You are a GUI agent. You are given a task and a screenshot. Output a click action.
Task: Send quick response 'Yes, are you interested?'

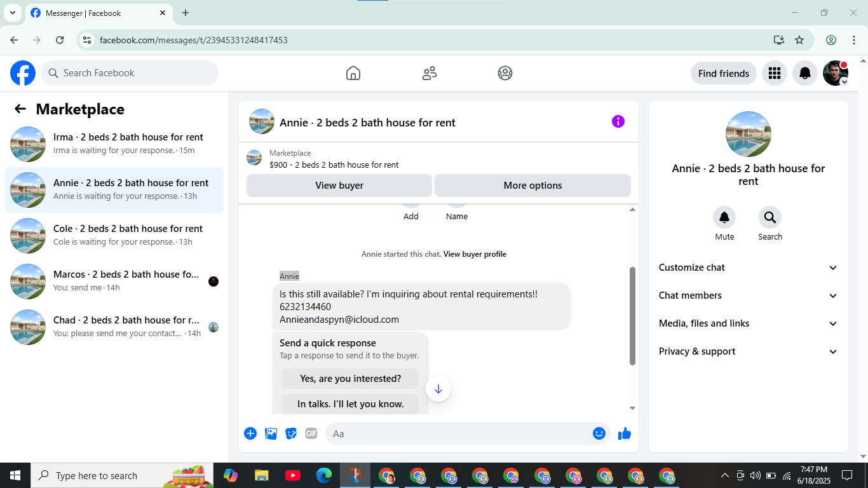351,379
